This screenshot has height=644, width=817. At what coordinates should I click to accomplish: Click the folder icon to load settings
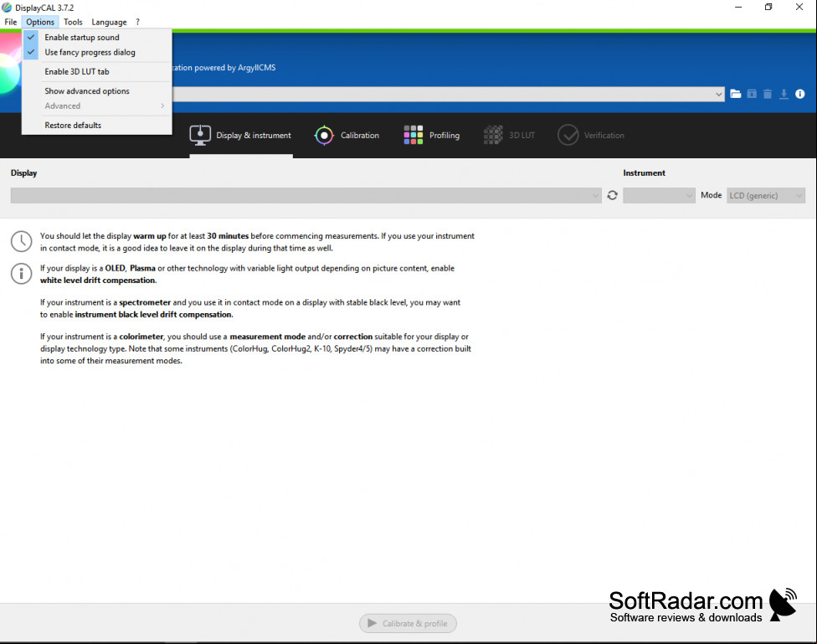point(735,94)
